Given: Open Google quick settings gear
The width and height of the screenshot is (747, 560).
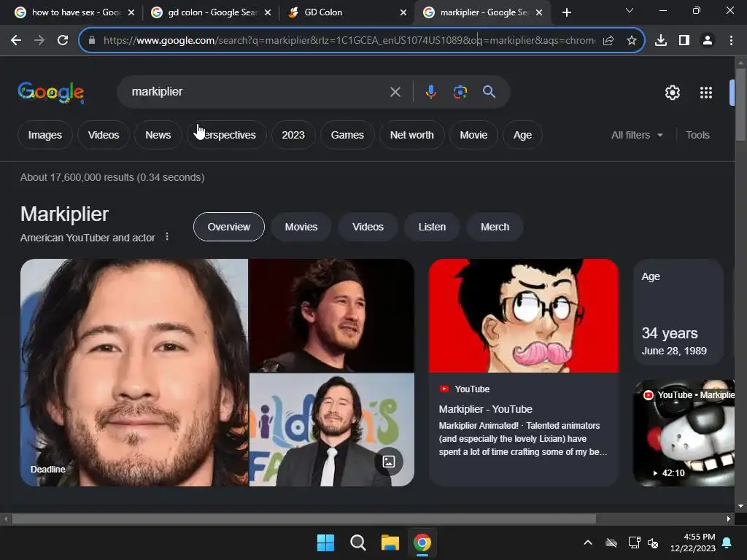Looking at the screenshot, I should [672, 93].
